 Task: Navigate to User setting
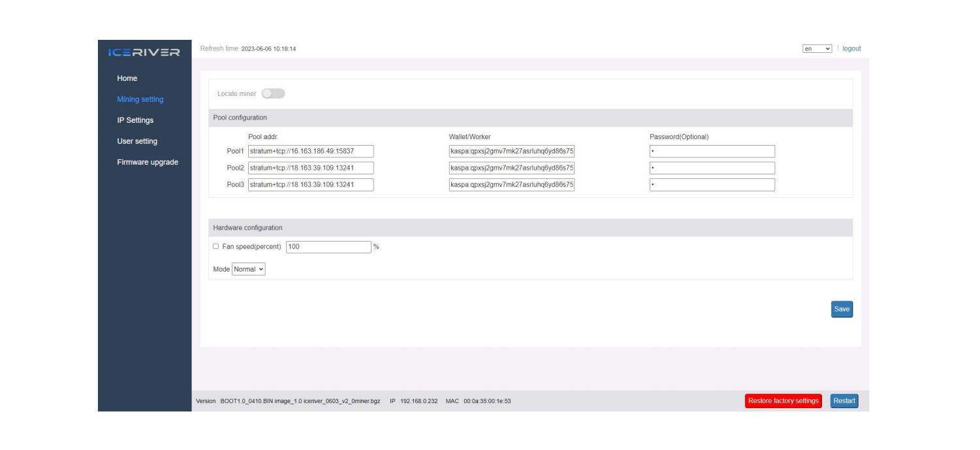point(137,141)
